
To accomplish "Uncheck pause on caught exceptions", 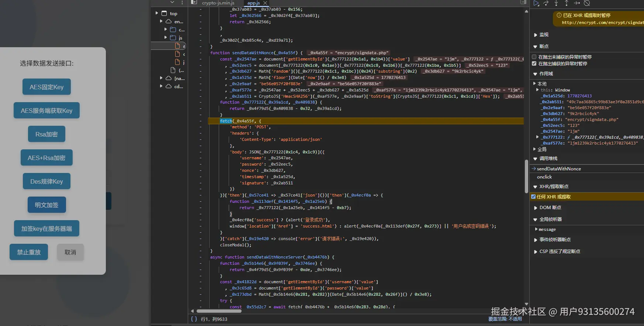I will 534,63.
